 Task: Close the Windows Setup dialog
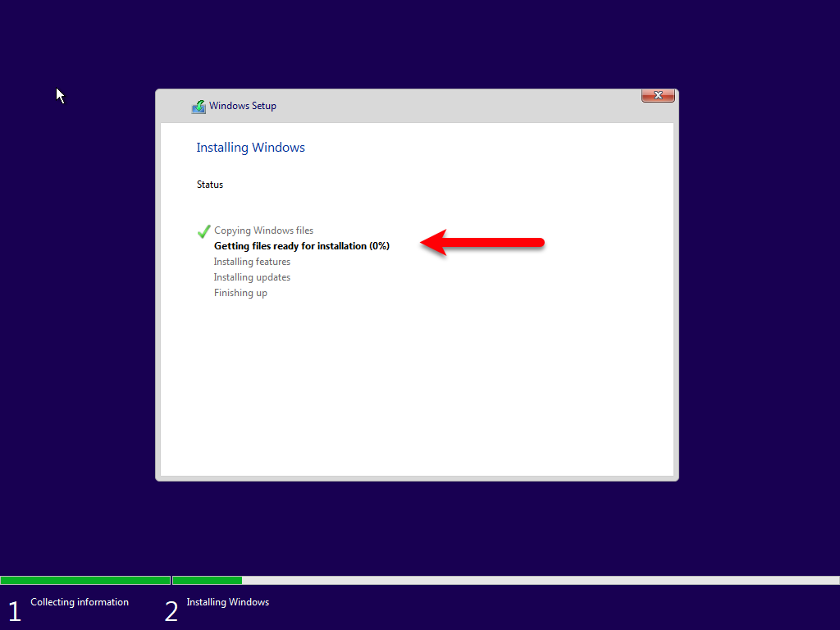pos(658,95)
